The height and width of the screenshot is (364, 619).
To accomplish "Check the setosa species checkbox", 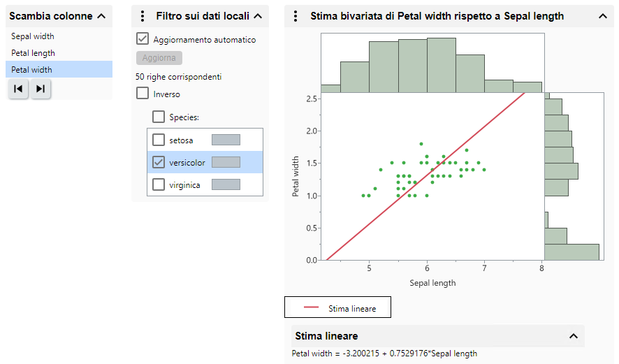I will pyautogui.click(x=159, y=140).
